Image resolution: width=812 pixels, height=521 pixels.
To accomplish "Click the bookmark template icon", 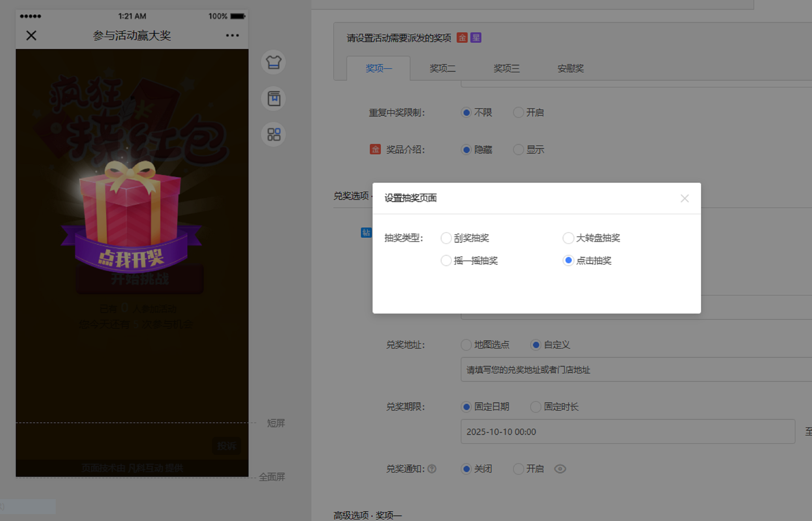I will [273, 99].
